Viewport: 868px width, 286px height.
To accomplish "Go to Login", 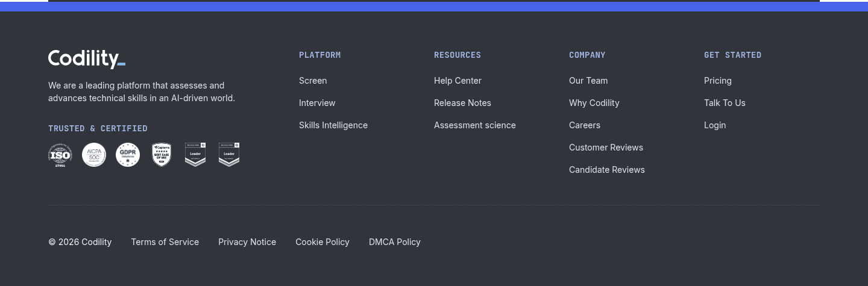I will [x=715, y=125].
